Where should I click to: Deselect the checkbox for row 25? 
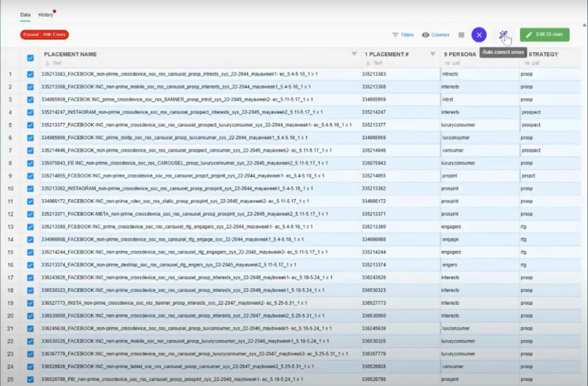coord(30,379)
